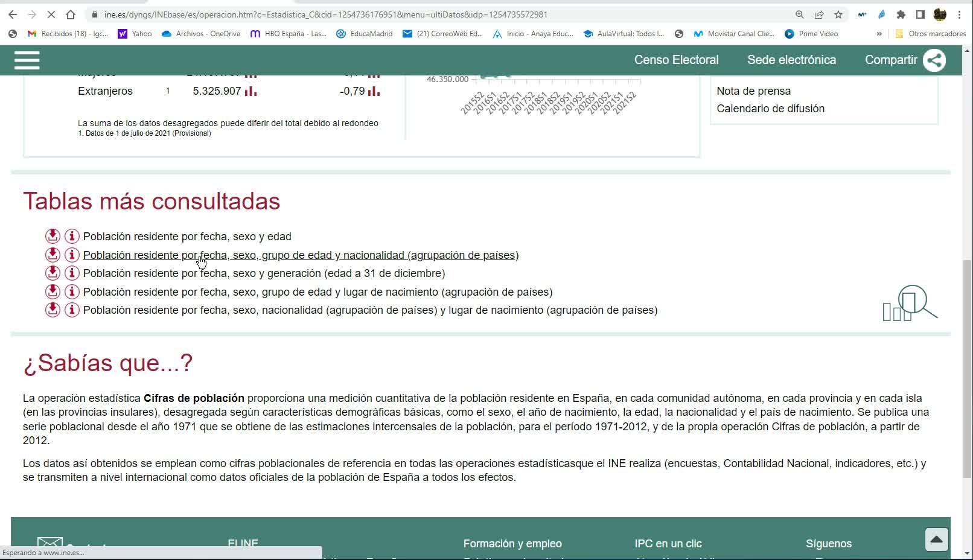973x560 pixels.
Task: Open the Extensions puzzle menu
Action: click(901, 14)
